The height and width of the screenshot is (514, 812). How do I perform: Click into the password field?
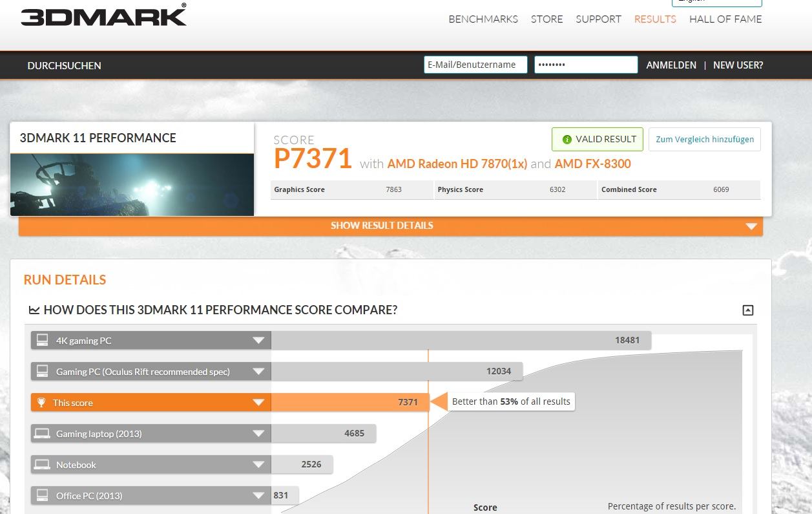tap(586, 65)
